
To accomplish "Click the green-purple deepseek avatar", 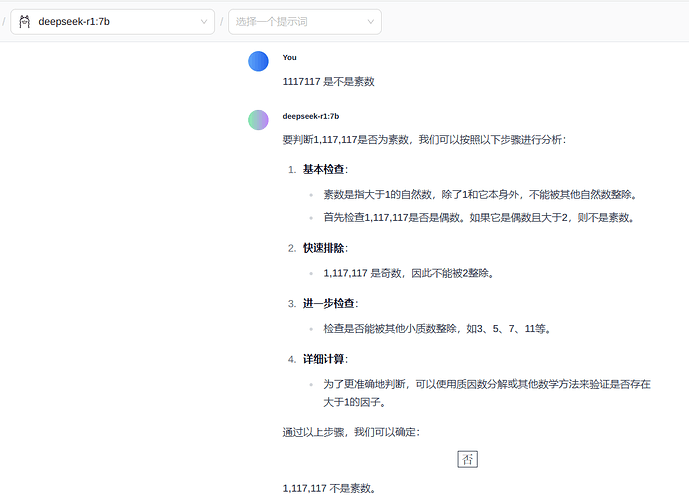I will (258, 120).
